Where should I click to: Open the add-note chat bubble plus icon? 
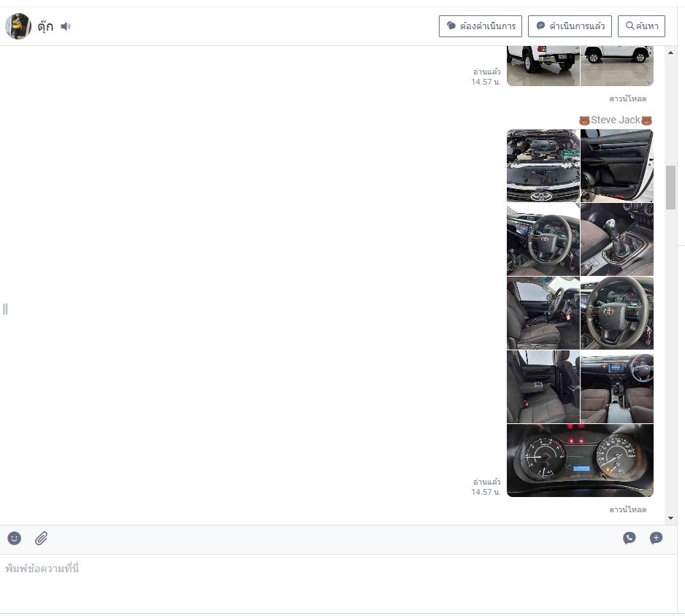pos(656,538)
